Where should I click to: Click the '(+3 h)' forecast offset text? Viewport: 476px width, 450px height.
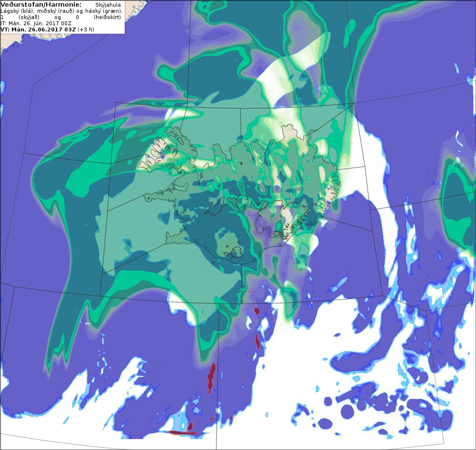(86, 29)
